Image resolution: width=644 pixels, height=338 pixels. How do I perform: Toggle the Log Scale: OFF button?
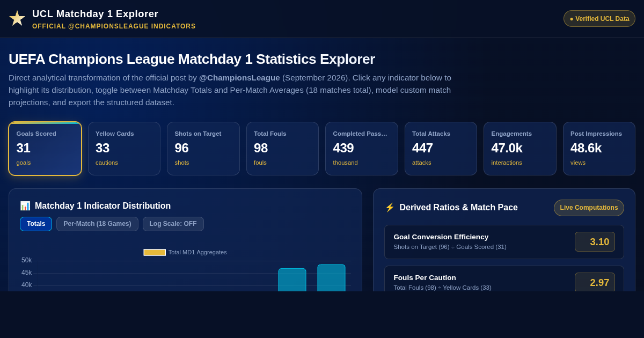(173, 224)
